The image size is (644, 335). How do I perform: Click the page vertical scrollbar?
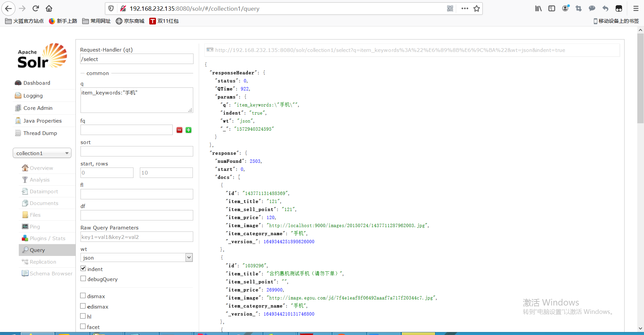point(640,78)
